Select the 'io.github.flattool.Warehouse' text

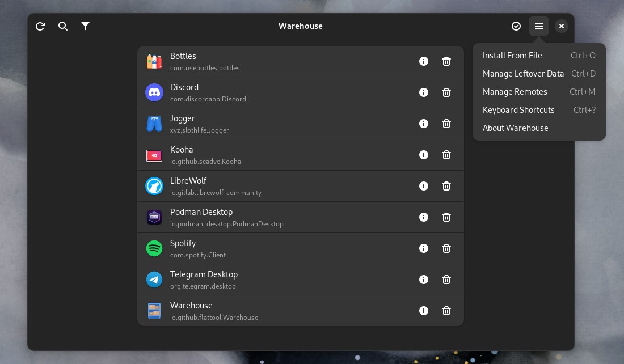coord(214,318)
